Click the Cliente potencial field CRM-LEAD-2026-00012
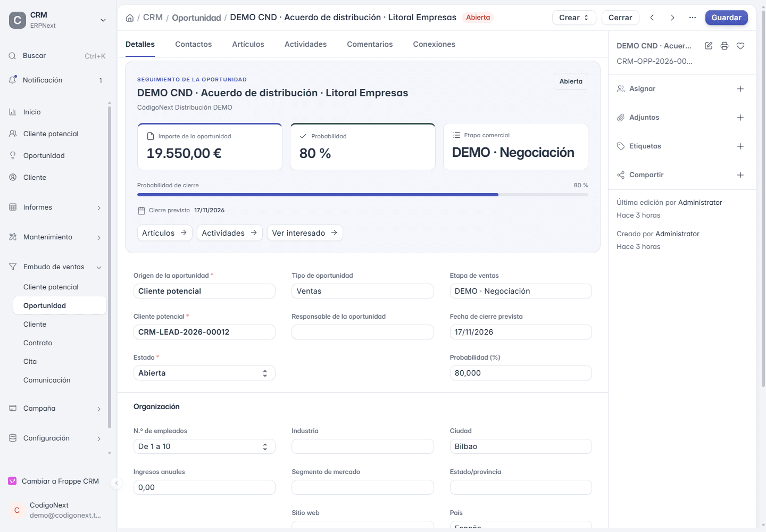This screenshot has width=766, height=532. click(204, 332)
